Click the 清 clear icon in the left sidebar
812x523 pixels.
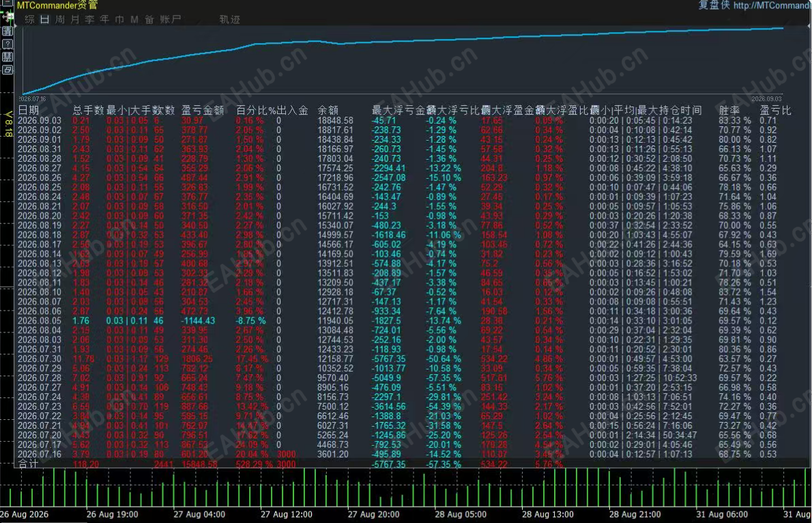(8, 31)
